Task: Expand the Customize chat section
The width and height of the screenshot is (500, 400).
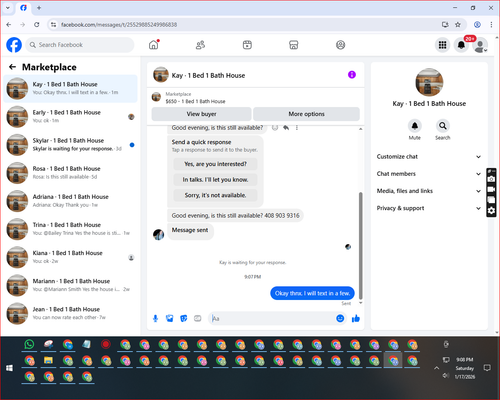Action: coord(429,157)
